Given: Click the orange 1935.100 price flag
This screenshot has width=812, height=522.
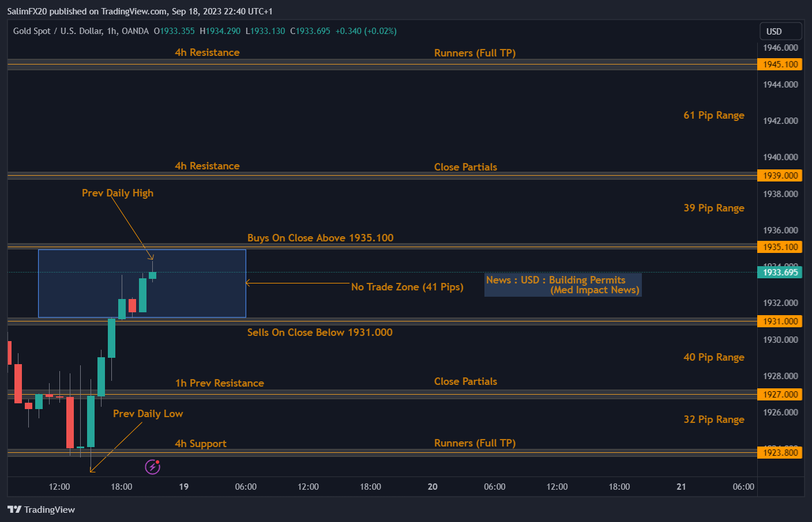Looking at the screenshot, I should click(779, 247).
